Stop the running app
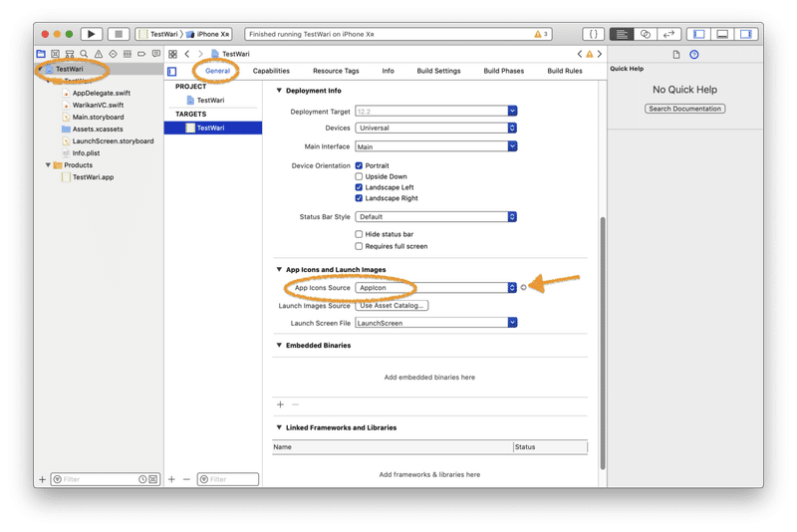 pos(119,34)
